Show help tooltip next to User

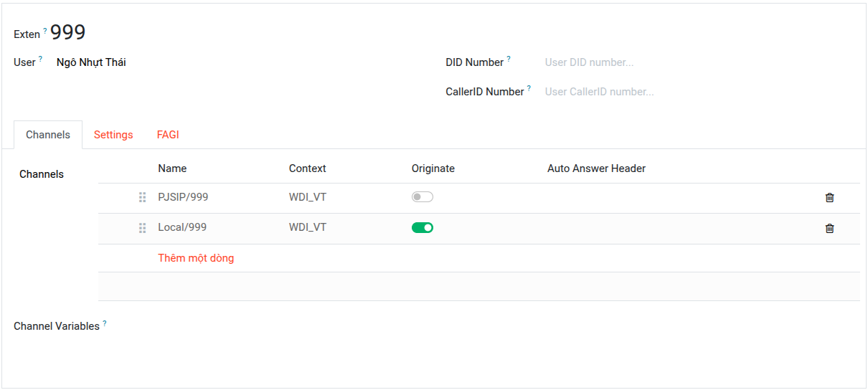coord(40,59)
